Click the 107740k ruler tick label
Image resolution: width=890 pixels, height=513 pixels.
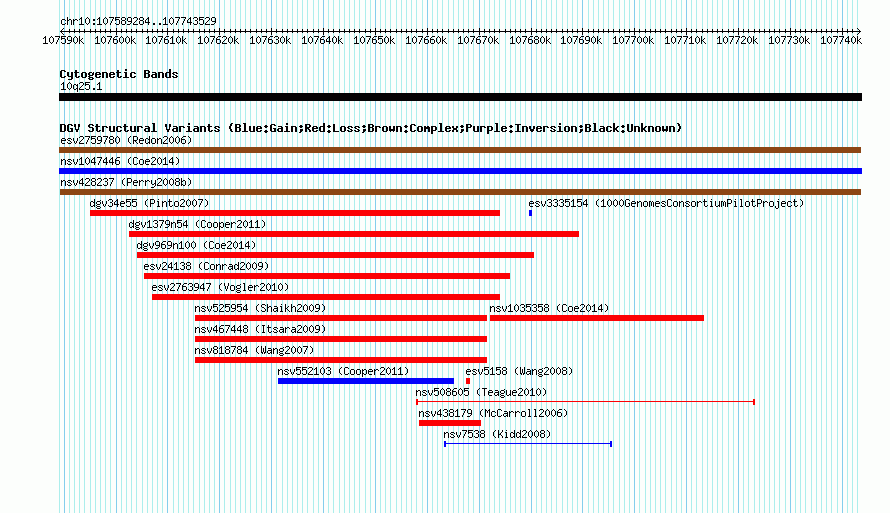(x=841, y=41)
